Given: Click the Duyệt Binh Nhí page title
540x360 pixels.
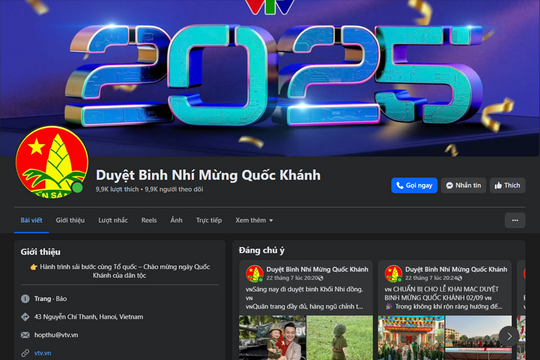Looking at the screenshot, I should tap(208, 175).
